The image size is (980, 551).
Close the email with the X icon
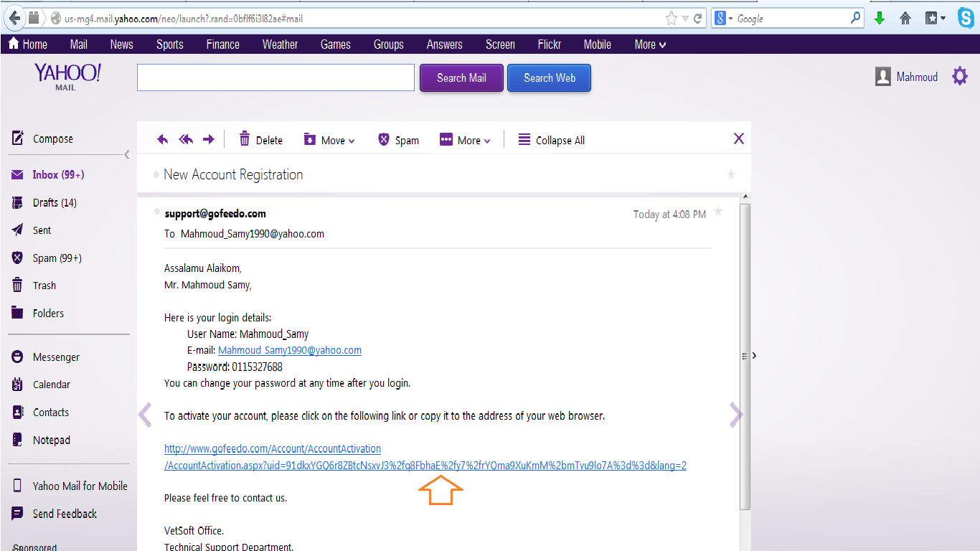[739, 138]
